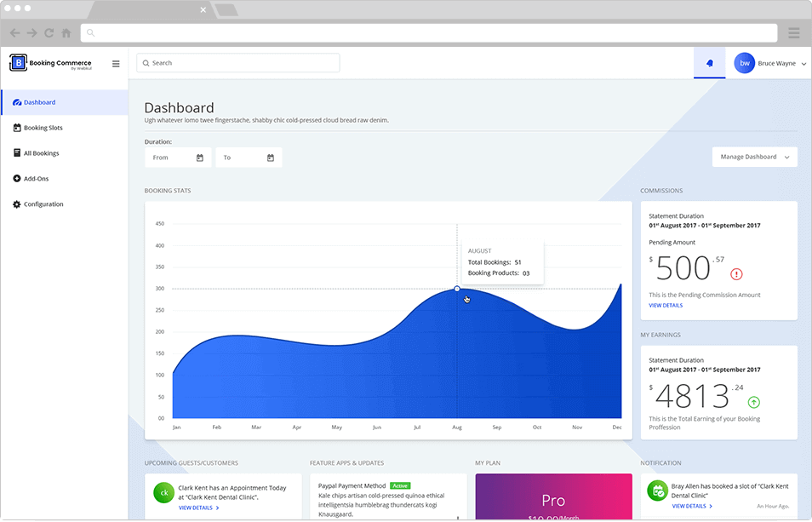Expand the Manage Dashboard dropdown
The height and width of the screenshot is (522, 812).
(x=754, y=157)
